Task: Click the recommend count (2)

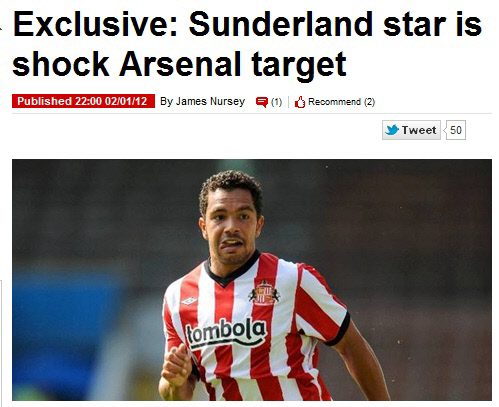Action: click(369, 102)
